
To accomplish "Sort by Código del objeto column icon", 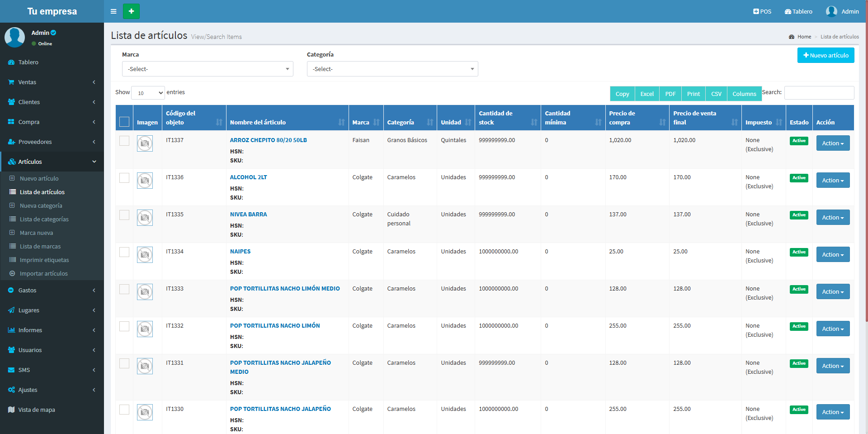I will pyautogui.click(x=219, y=122).
